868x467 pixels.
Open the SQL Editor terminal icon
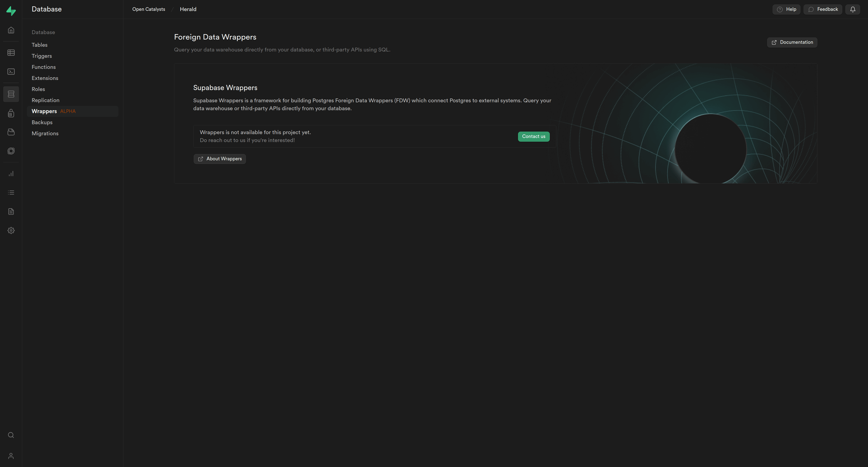click(11, 72)
